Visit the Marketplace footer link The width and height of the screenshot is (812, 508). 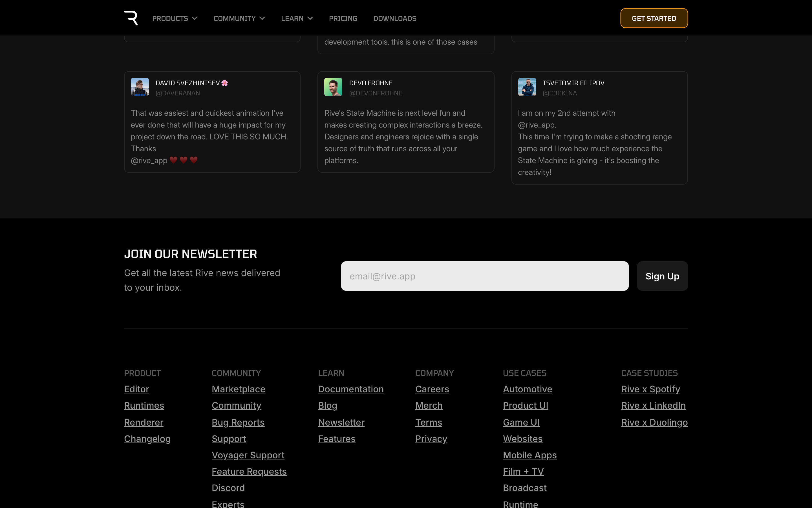(238, 389)
